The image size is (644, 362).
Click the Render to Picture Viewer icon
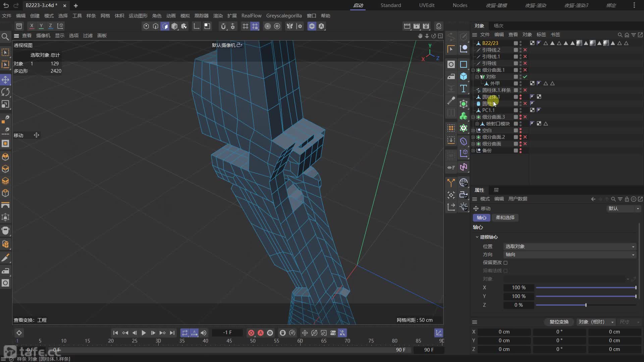click(416, 26)
